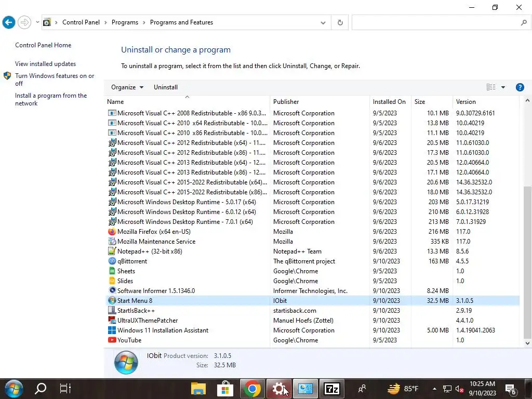Select the green Sheets app icon

[x=112, y=271]
